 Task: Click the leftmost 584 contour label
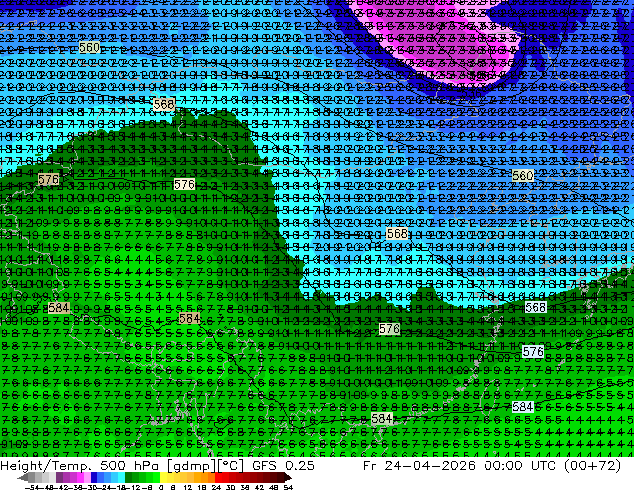58,308
